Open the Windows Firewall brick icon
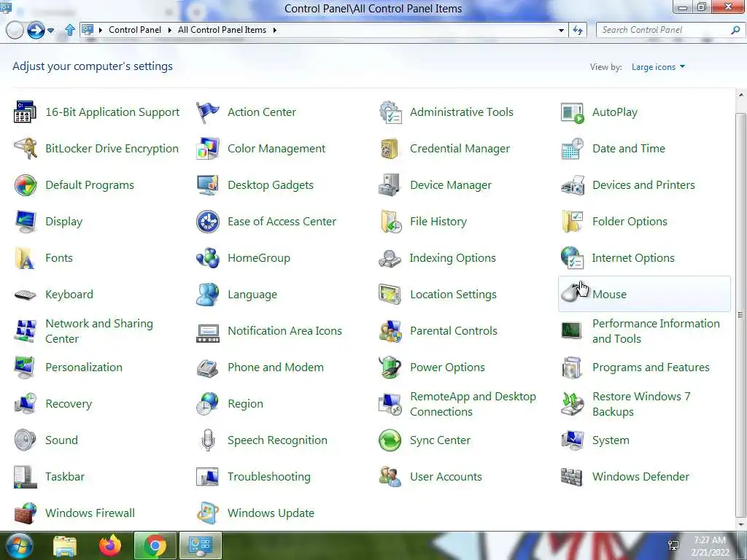The height and width of the screenshot is (560, 747). click(25, 513)
